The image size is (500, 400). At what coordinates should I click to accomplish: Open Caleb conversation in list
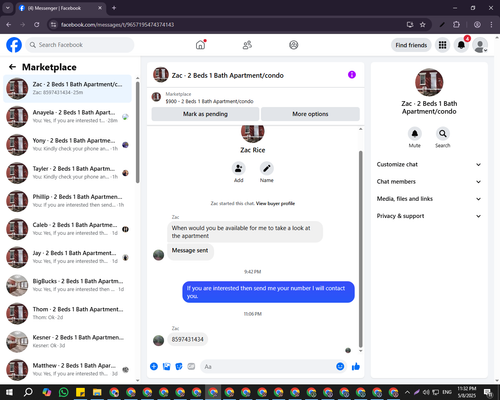point(67,229)
